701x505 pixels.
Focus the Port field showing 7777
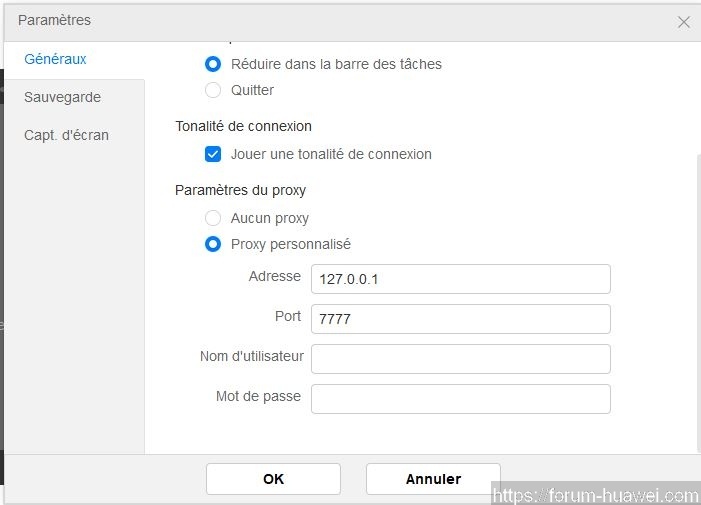pyautogui.click(x=460, y=319)
